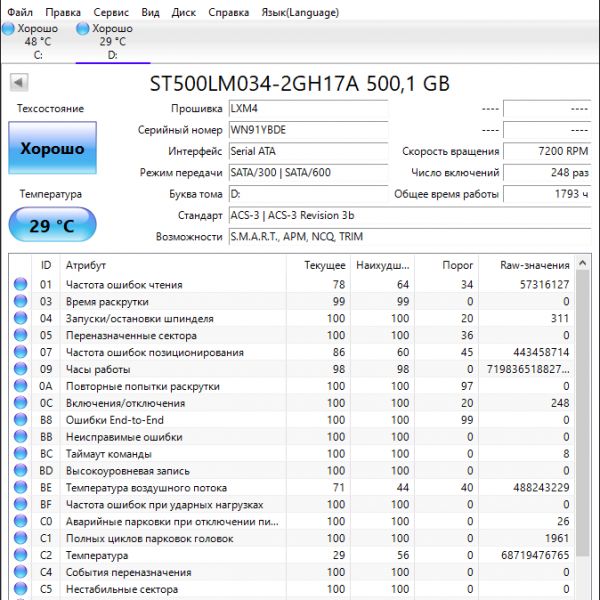Click status icon for 05 Переназначенные сектора
The image size is (600, 600).
21,335
